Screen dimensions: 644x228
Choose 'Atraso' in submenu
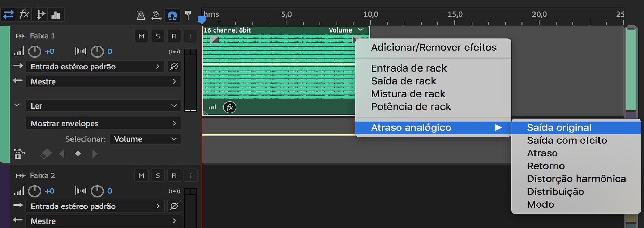(576, 153)
